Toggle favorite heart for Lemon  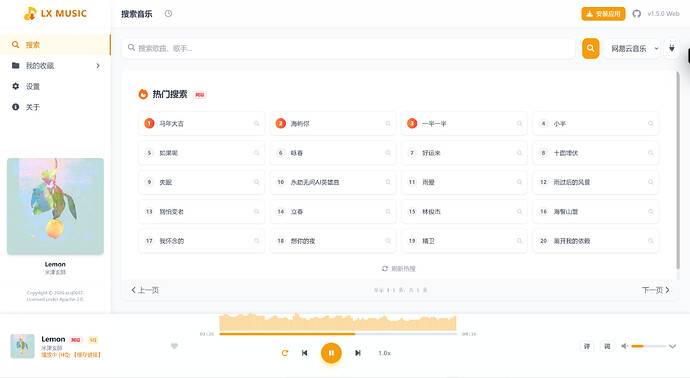tap(174, 346)
